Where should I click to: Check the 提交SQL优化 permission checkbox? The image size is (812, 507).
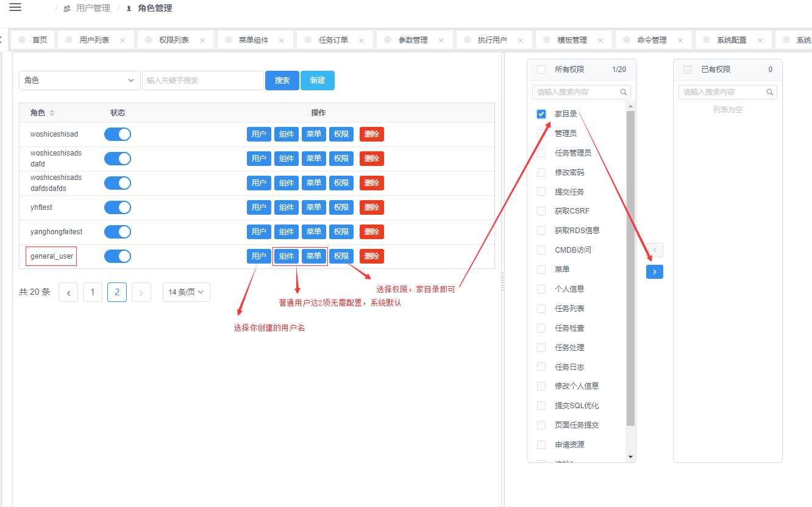tap(541, 406)
